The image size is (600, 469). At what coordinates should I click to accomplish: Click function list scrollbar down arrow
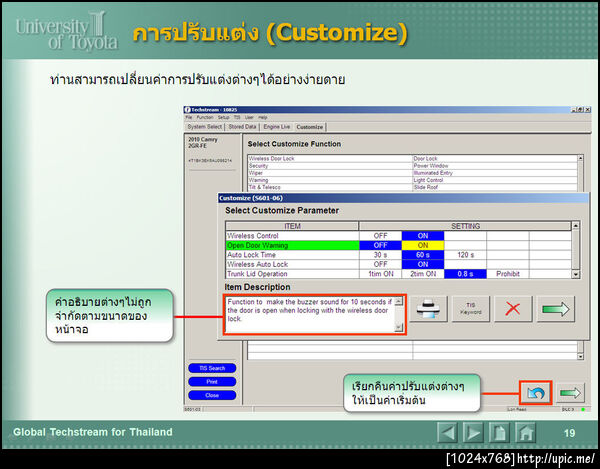point(580,356)
